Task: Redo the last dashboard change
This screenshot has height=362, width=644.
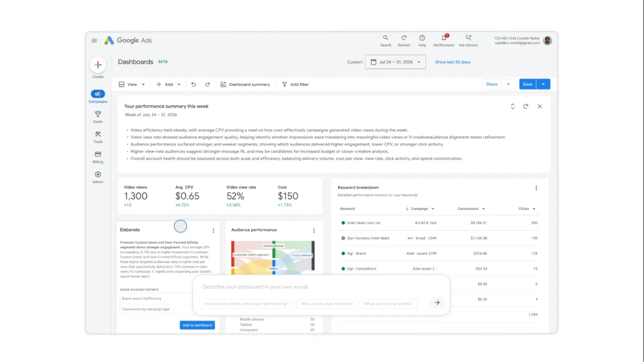Action: tap(207, 84)
